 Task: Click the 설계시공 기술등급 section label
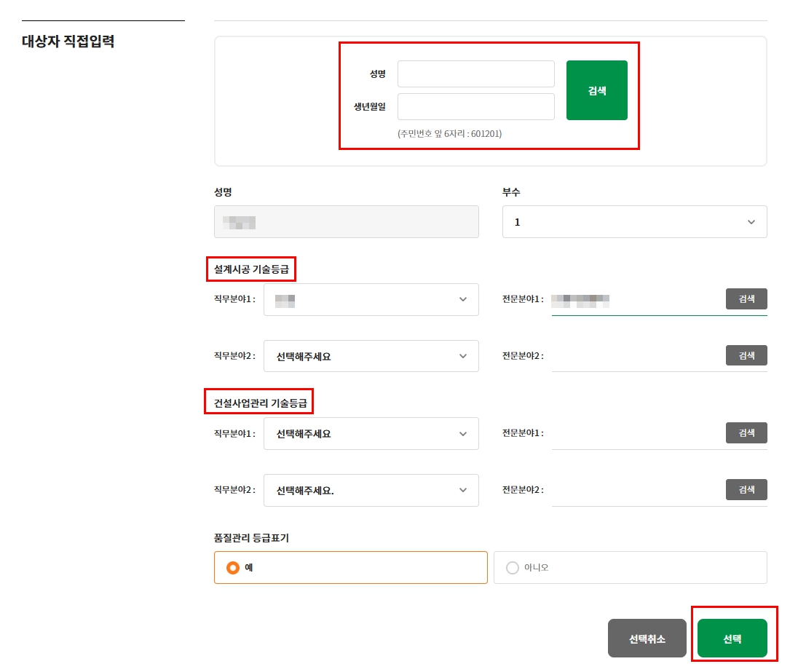250,269
